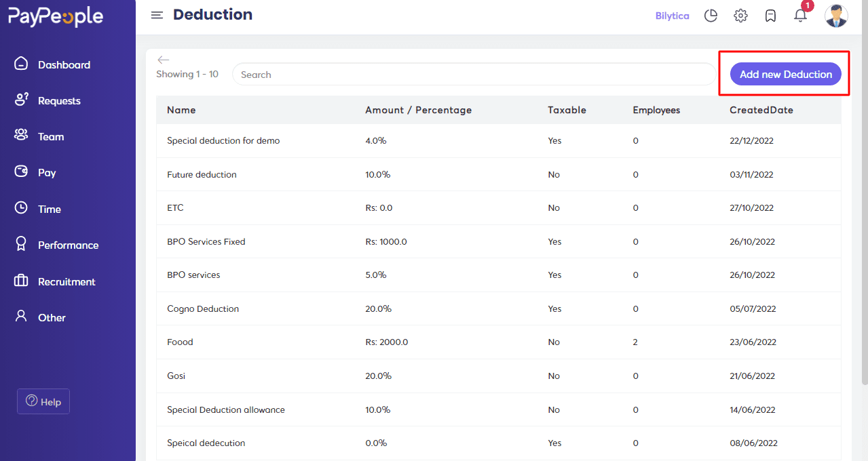Open the settings gear icon
The width and height of the screenshot is (868, 461).
point(740,16)
